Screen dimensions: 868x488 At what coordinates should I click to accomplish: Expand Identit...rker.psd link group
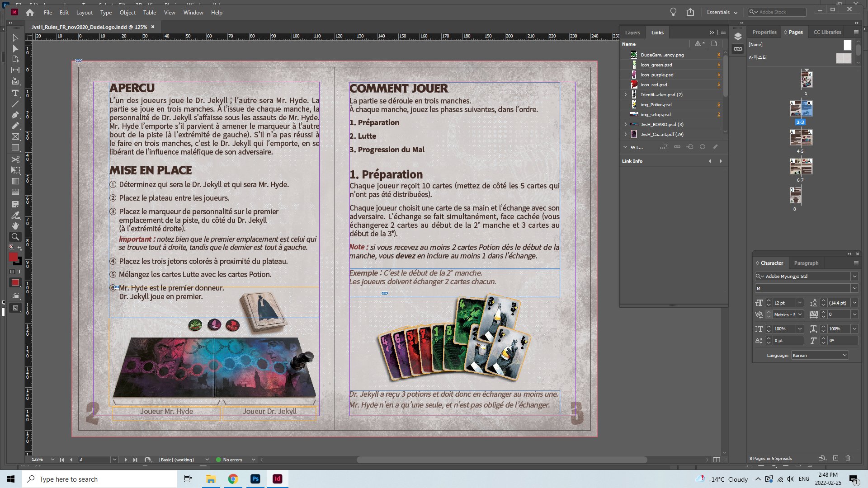(626, 95)
